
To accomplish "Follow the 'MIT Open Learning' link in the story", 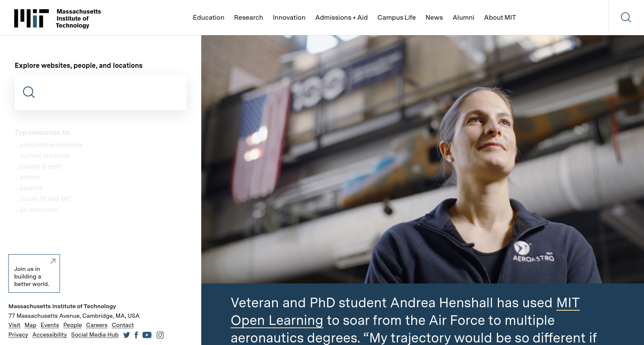I will 568,303.
